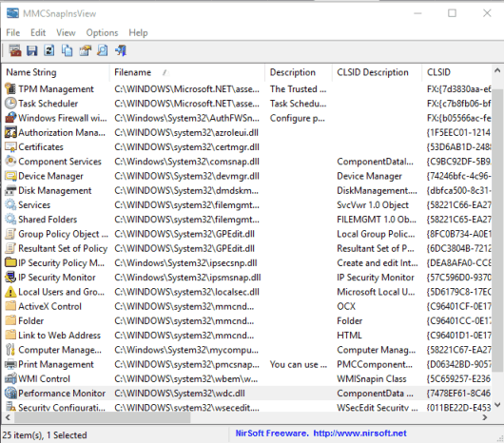Screen dimensions: 504x443
Task: Click the Local Users and Groups warning icon
Action: pyautogui.click(x=10, y=292)
